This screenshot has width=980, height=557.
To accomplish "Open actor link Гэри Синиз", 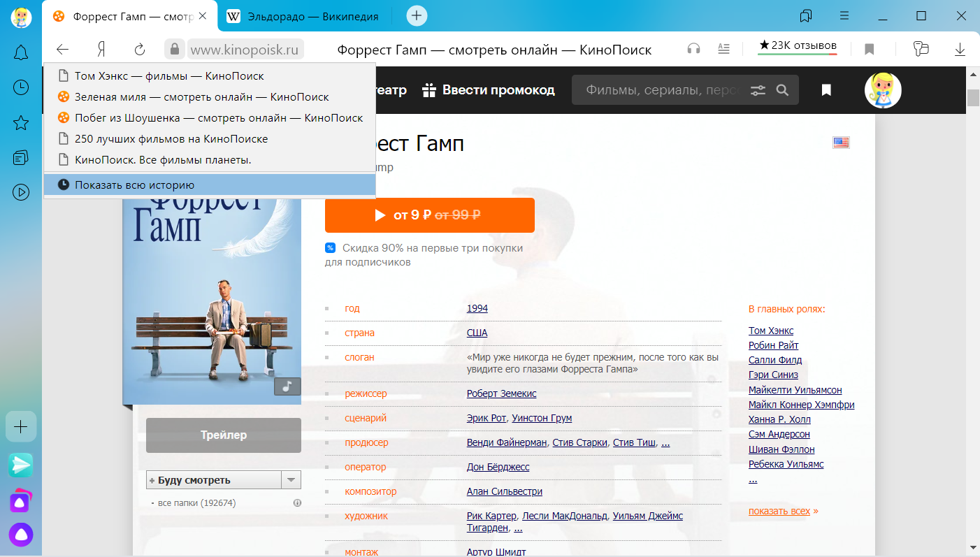I will (x=773, y=375).
